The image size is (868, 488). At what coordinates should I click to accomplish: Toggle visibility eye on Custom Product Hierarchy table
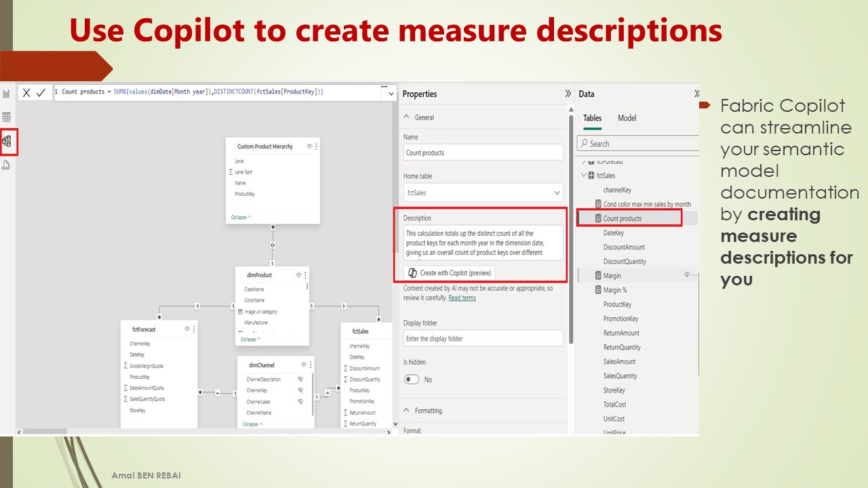click(309, 146)
